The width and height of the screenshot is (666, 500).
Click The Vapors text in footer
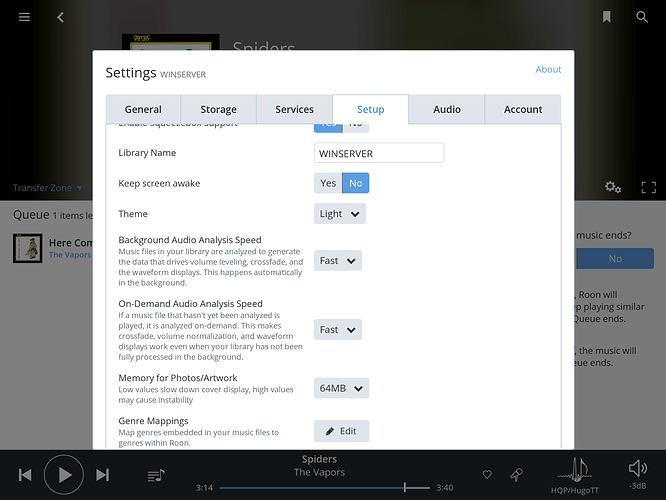[x=319, y=472]
